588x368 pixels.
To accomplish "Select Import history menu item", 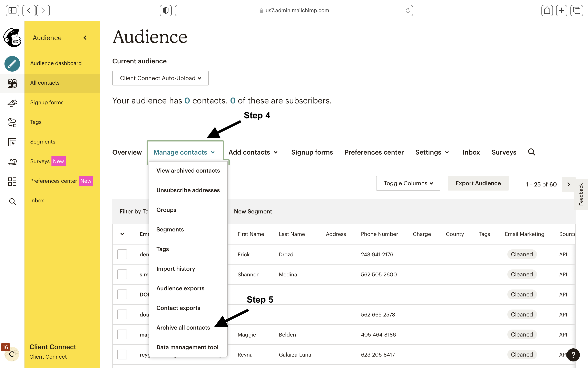I will click(188, 268).
